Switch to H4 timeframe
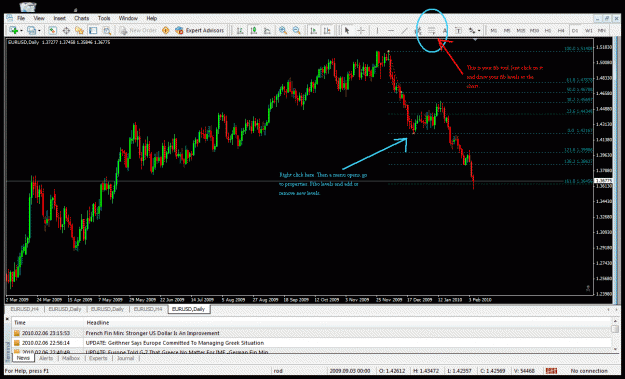Image resolution: width=625 pixels, height=379 pixels. coord(561,30)
